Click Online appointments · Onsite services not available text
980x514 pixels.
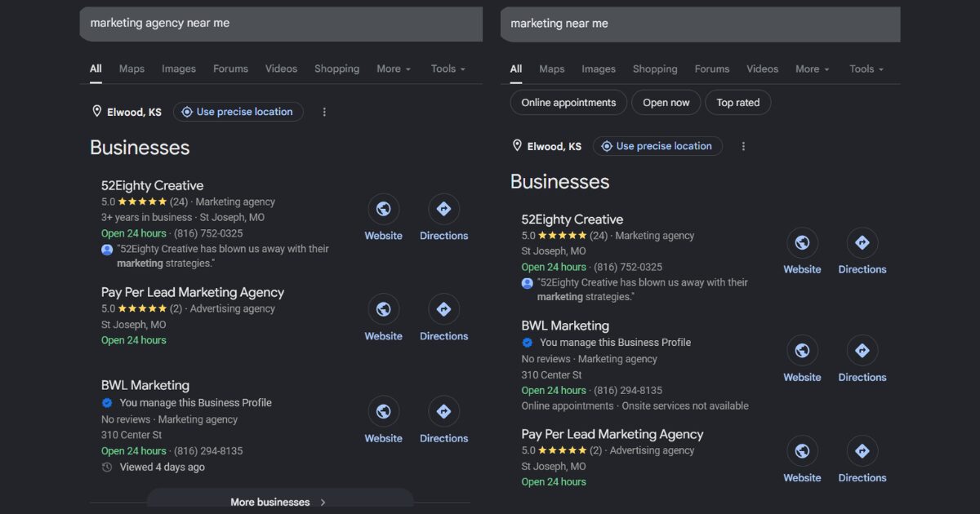coord(635,405)
